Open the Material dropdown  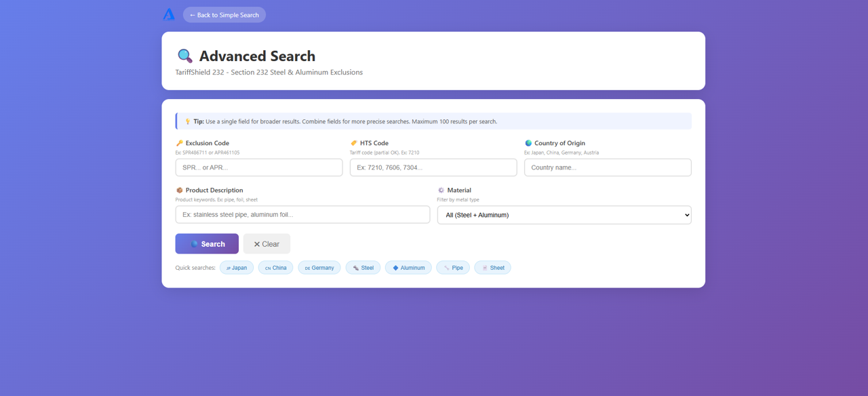(x=564, y=215)
